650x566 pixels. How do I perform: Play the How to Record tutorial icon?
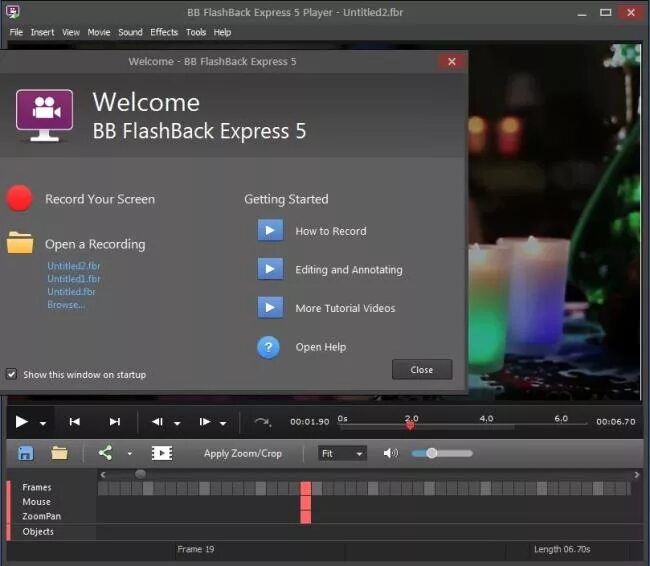pyautogui.click(x=270, y=230)
